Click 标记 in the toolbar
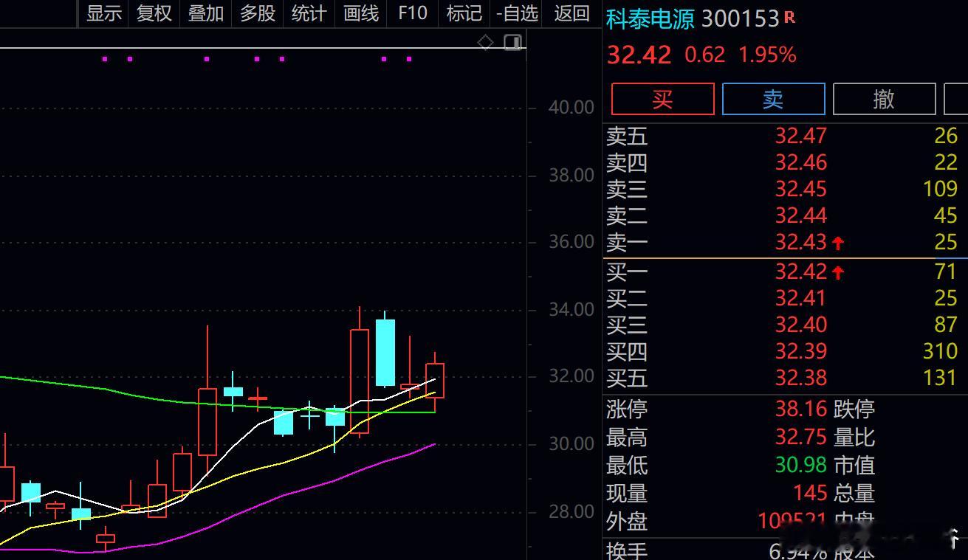968x560 pixels. click(464, 13)
